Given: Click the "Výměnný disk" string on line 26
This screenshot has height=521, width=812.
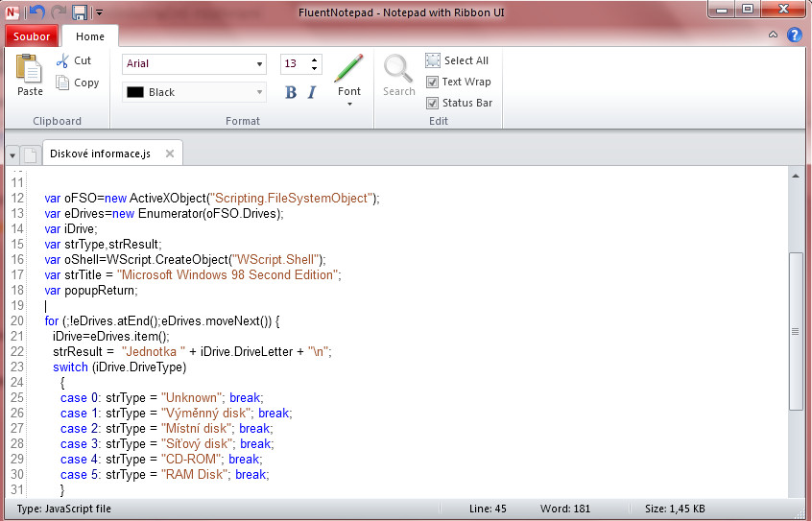Looking at the screenshot, I should [206, 414].
